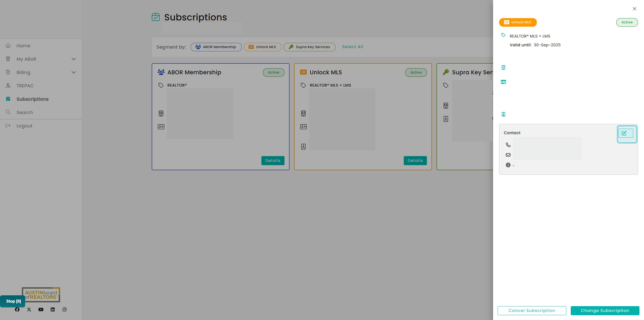Select Subscriptions in sidebar
The width and height of the screenshot is (644, 320).
(41, 99)
